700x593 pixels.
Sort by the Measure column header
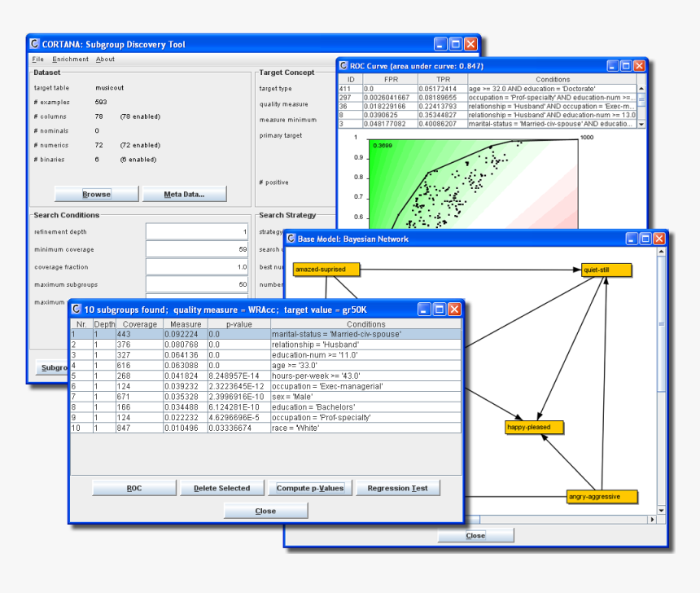[186, 324]
